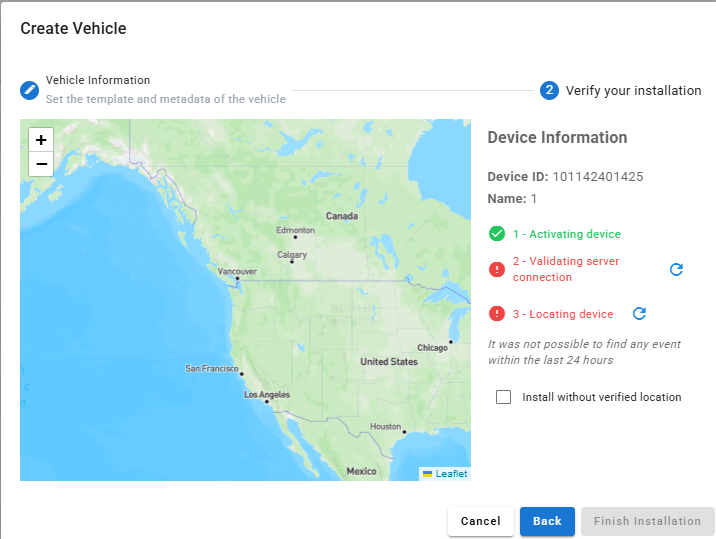Click the green activating device check icon
Screen dimensions: 716x539
[x=497, y=234]
